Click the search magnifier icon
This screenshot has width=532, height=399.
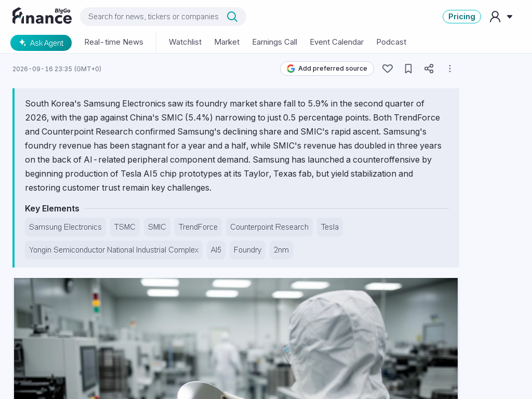pyautogui.click(x=232, y=16)
